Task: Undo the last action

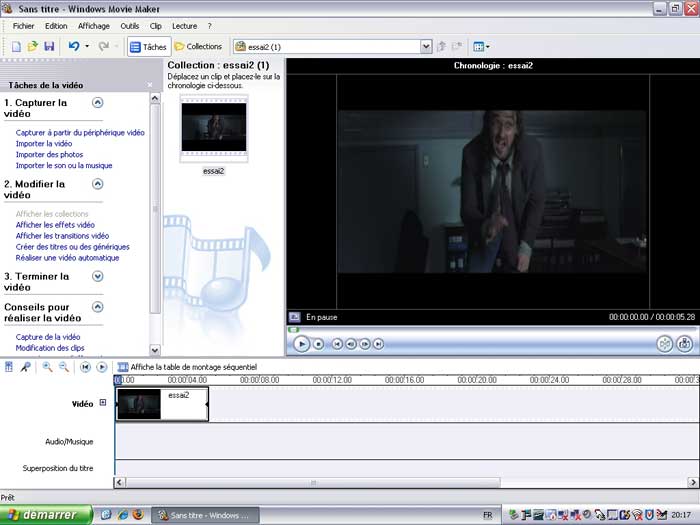Action: tap(74, 46)
